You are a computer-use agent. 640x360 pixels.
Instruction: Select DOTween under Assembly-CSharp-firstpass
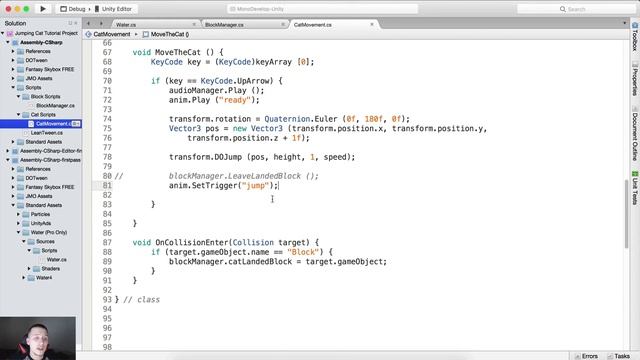click(x=36, y=178)
